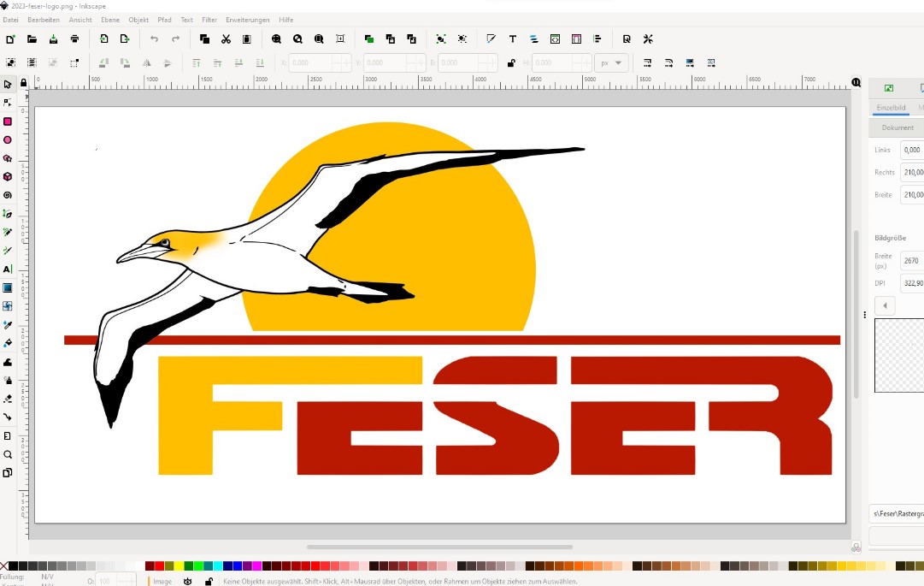Open the Image layer selector in status bar
Screen dimensions: 924x586
coord(162,581)
